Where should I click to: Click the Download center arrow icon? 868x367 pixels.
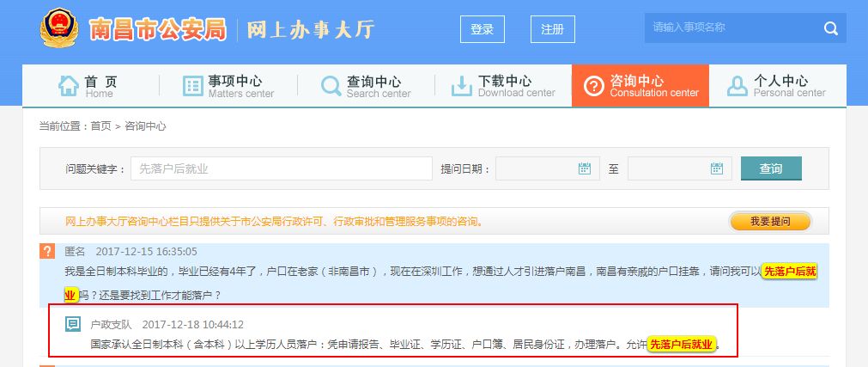pos(462,86)
